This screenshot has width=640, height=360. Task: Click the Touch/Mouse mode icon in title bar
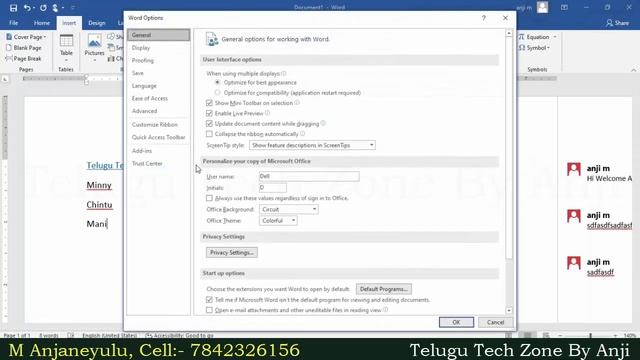click(x=55, y=8)
